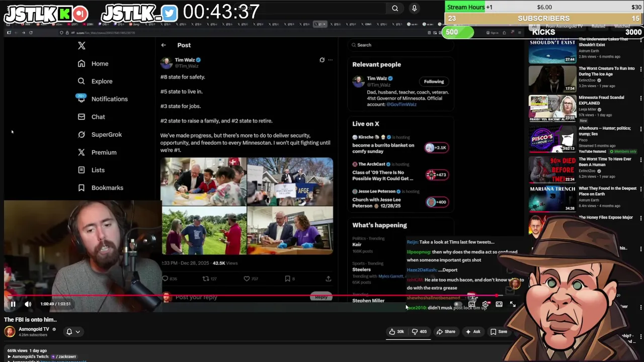Screen dimensions: 644x362
Task: Open options for Afterhours Hunter video
Action: (x=640, y=129)
